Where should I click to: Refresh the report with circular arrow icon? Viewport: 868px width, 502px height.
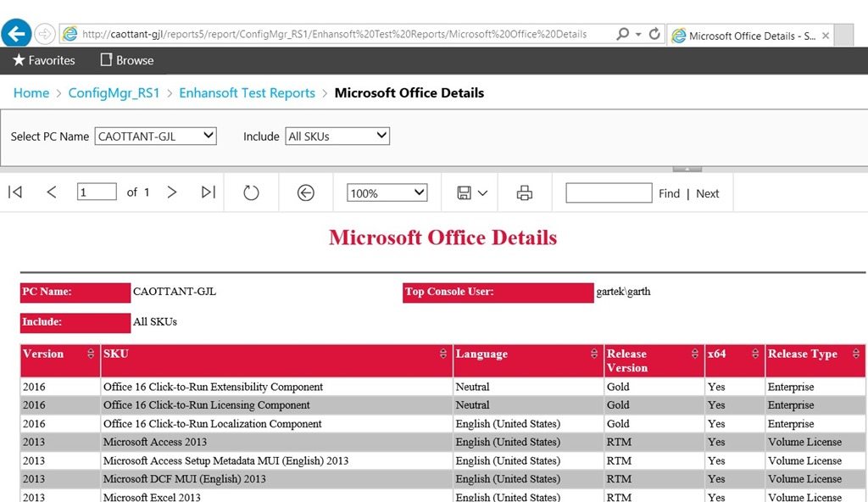tap(251, 192)
